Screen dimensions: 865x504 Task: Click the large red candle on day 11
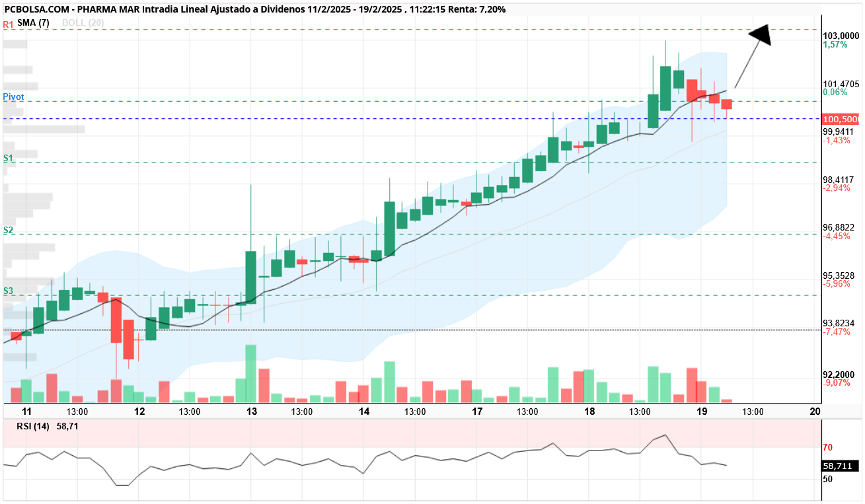click(116, 321)
